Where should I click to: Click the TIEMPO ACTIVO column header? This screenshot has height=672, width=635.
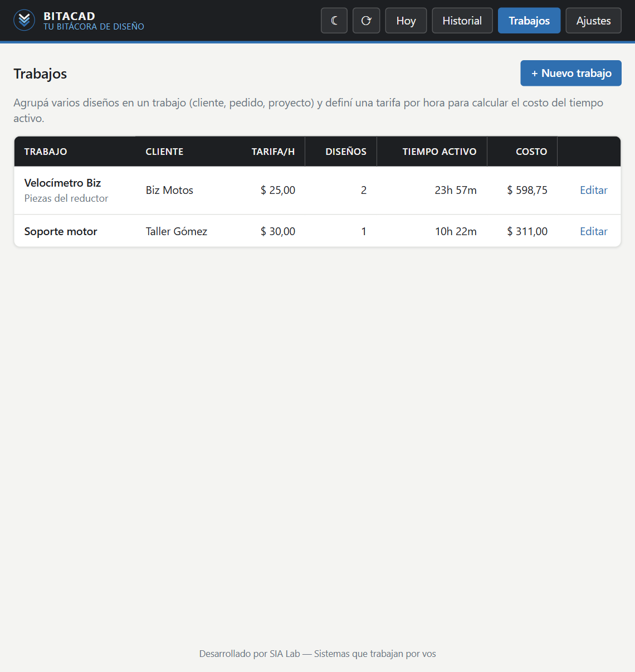point(439,152)
